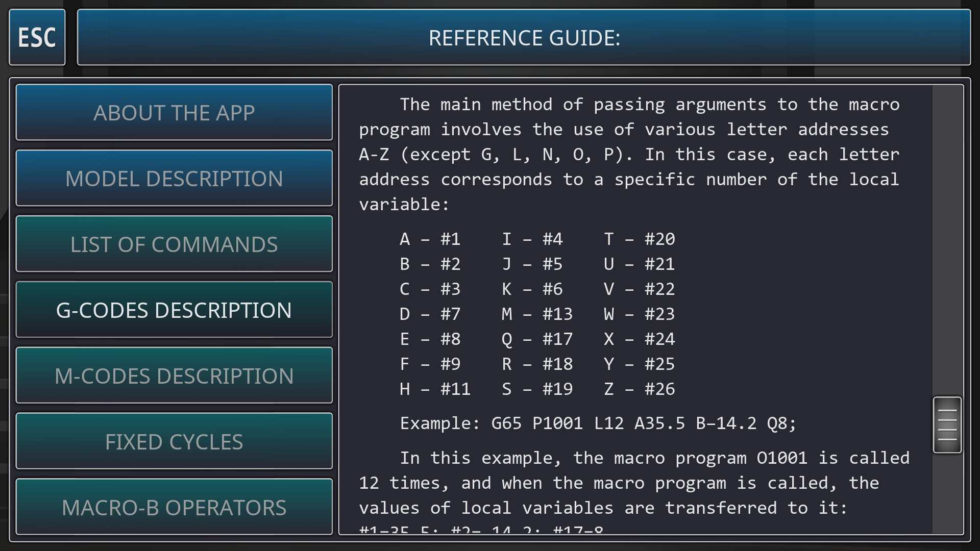This screenshot has width=980, height=551.
Task: Click the G65 example line text
Action: [597, 423]
